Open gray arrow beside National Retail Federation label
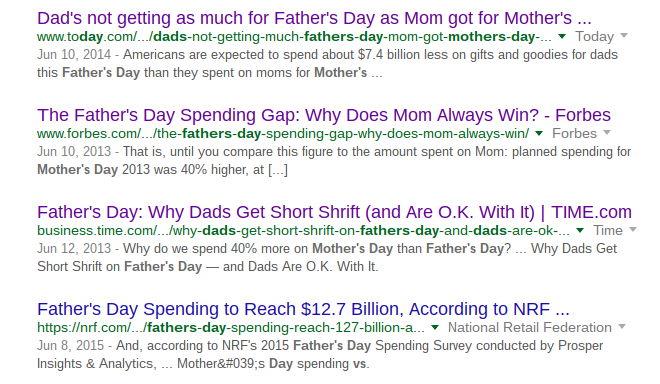This screenshot has height=384, width=660. (x=622, y=327)
